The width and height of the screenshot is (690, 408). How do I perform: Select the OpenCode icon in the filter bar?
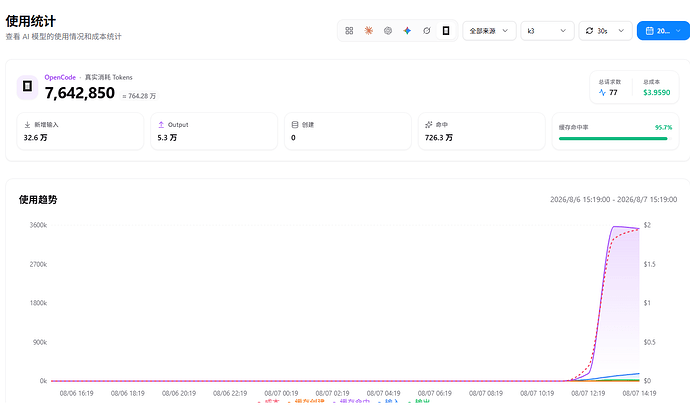[446, 31]
